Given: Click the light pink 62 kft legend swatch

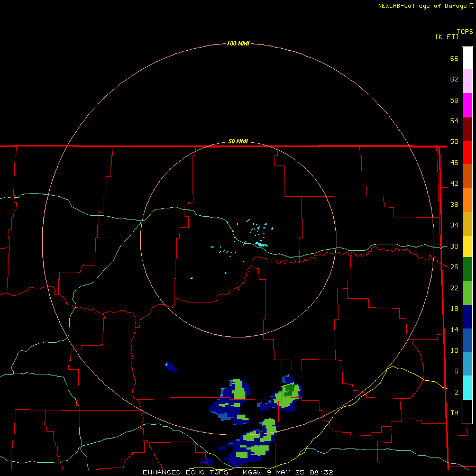Looking at the screenshot, I should [x=467, y=81].
